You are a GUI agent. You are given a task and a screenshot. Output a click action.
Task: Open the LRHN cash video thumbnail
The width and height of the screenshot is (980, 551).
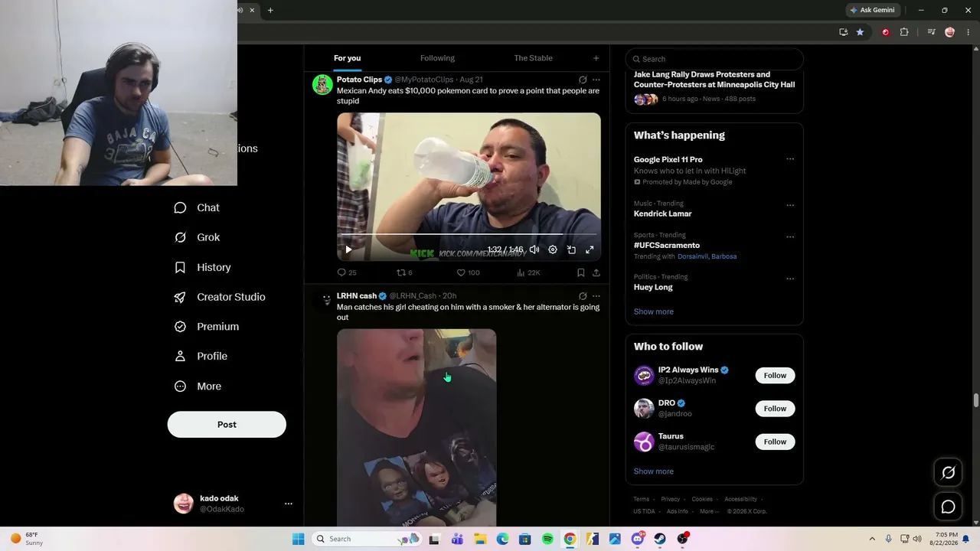click(416, 428)
